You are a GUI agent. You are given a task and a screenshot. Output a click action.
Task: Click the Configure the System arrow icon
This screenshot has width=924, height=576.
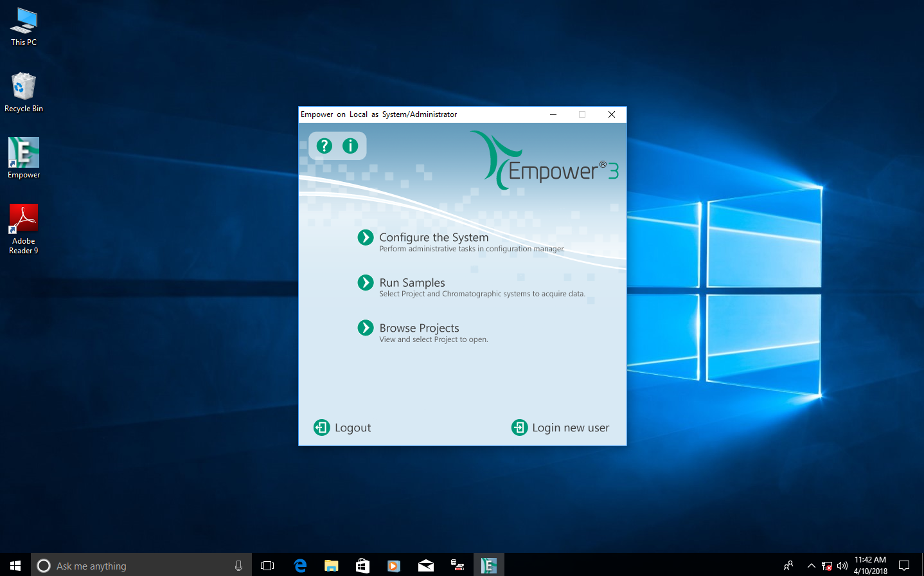pyautogui.click(x=366, y=238)
